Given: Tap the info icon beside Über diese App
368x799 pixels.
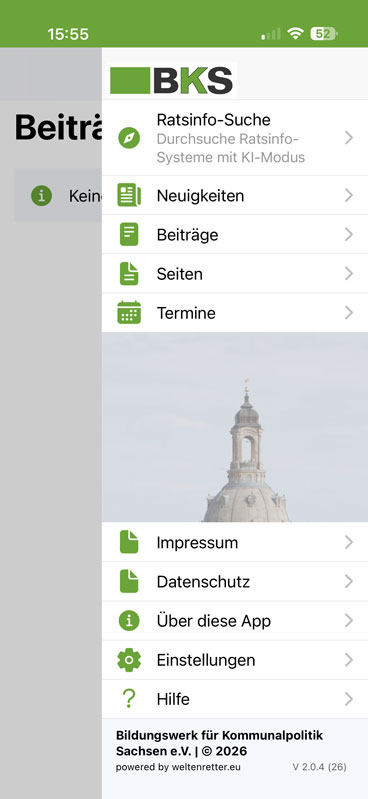Looking at the screenshot, I should (129, 621).
